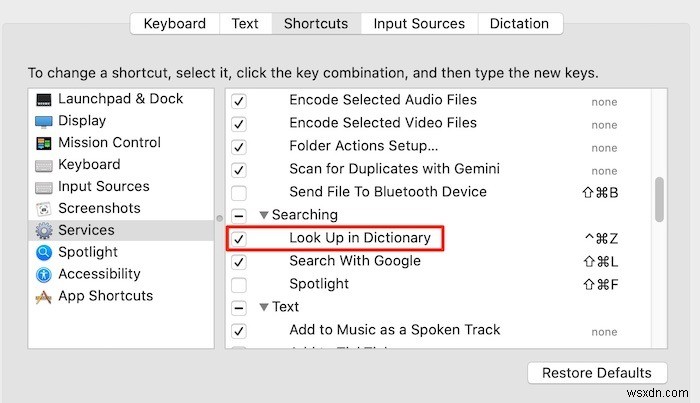Collapse the Text section triangle
Screen dimensions: 700x403
[x=264, y=308]
